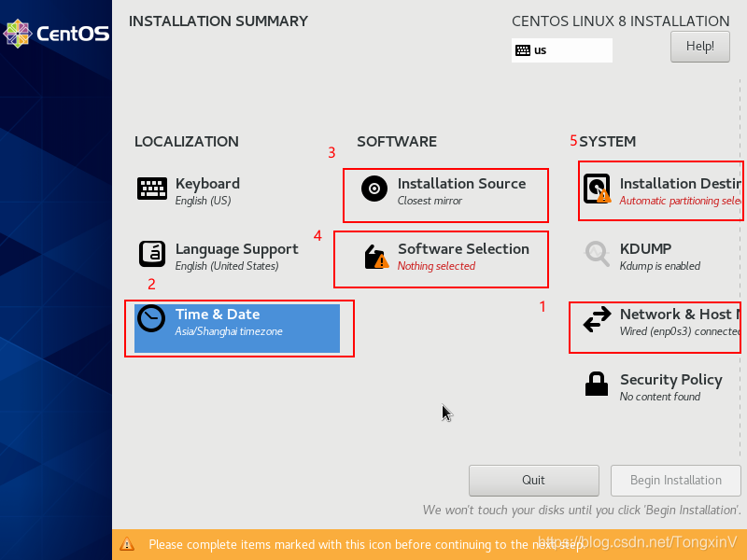Image resolution: width=747 pixels, height=560 pixels.
Task: Open Software Selection title
Action: click(463, 249)
